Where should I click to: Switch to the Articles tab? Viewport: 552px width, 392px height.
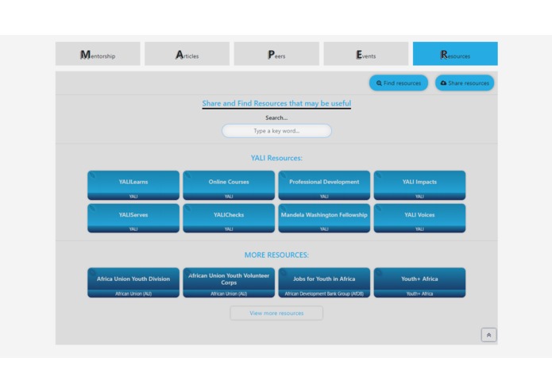(x=187, y=54)
